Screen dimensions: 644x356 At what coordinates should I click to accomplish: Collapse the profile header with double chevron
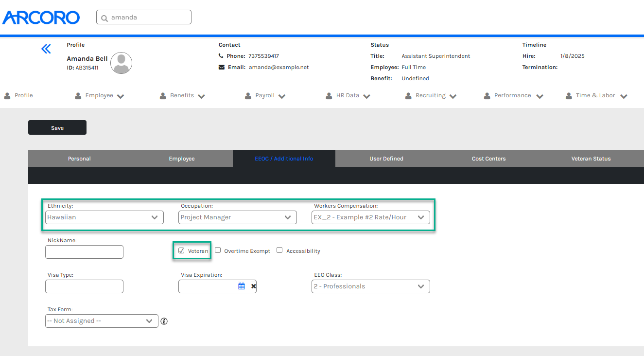46,49
